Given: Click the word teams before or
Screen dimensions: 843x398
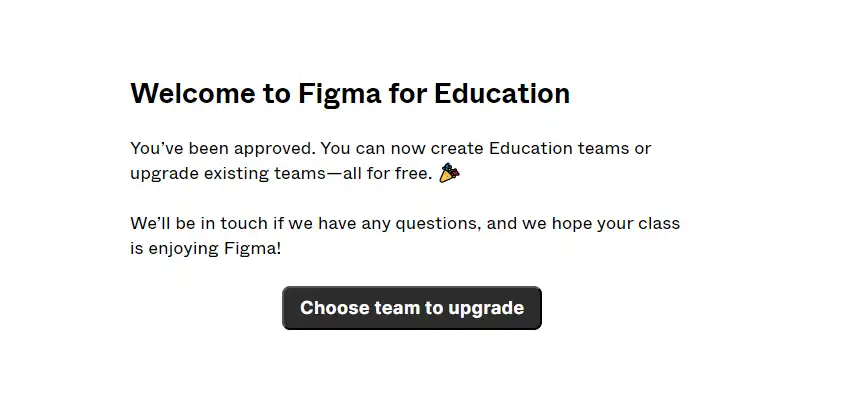Looking at the screenshot, I should point(602,148).
